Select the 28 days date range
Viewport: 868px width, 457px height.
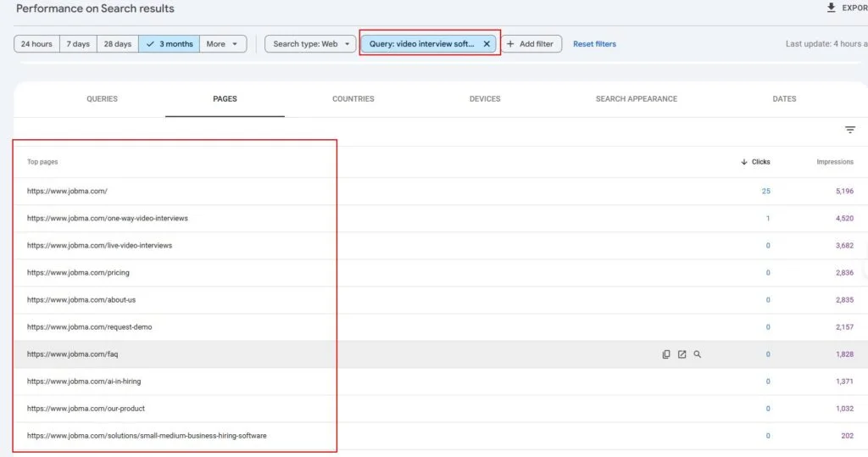[118, 44]
